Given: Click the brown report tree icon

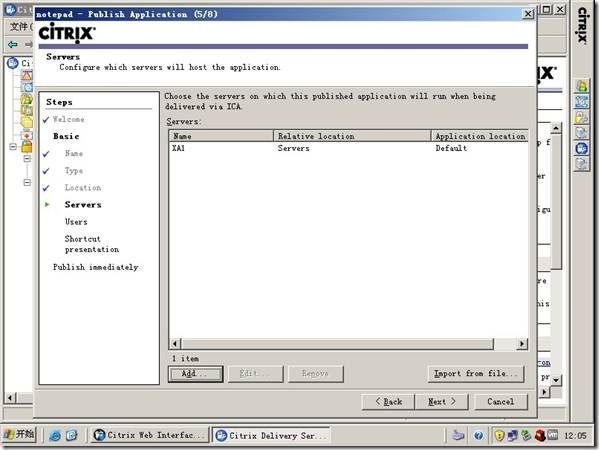Looking at the screenshot, I should 27,111.
